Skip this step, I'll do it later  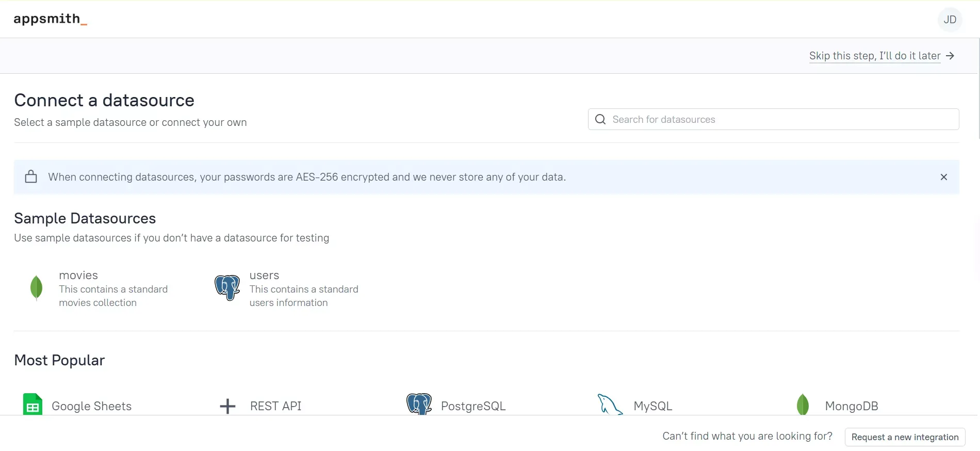click(875, 56)
